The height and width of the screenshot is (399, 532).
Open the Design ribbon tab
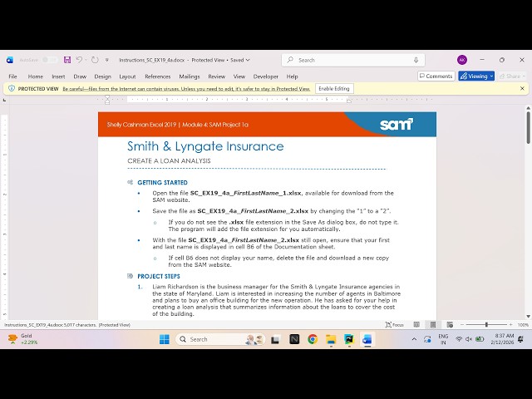(103, 76)
